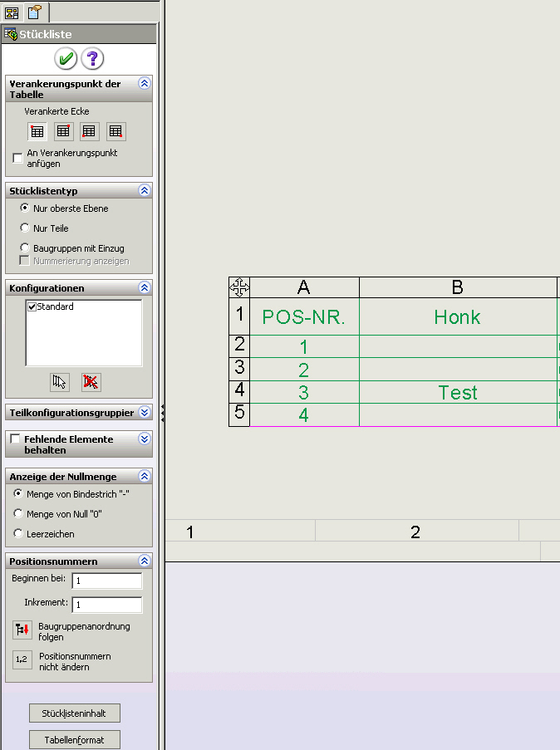Collapse the Stücklistentyp section
The image size is (560, 750).
pos(145,190)
